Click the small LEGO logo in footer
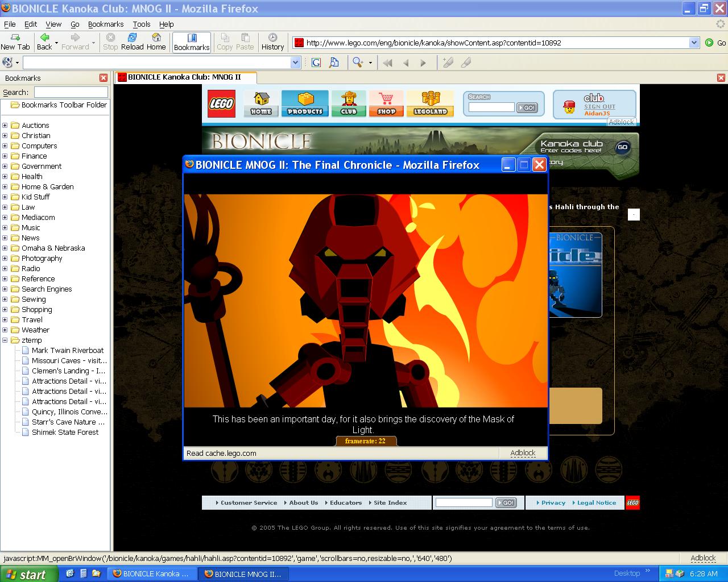The image size is (728, 582). tap(632, 502)
